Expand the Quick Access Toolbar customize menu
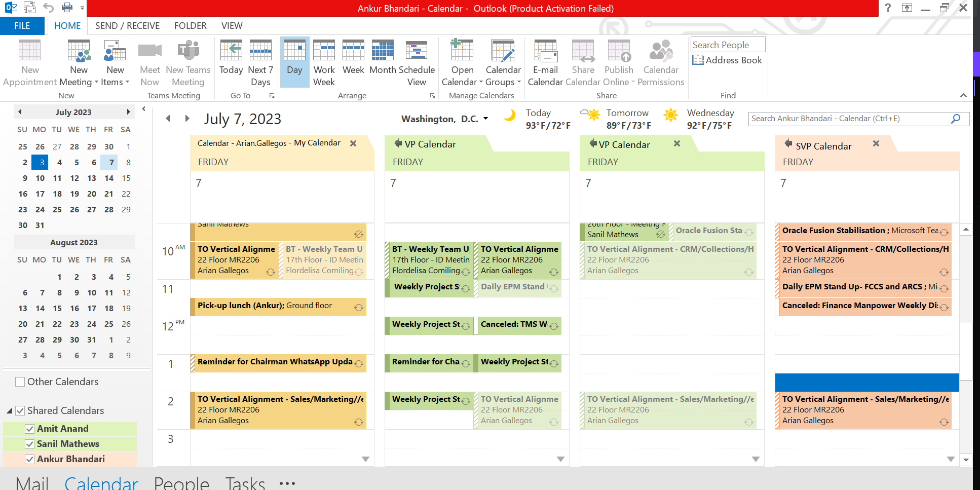Screen dimensions: 980x490 click(83, 8)
